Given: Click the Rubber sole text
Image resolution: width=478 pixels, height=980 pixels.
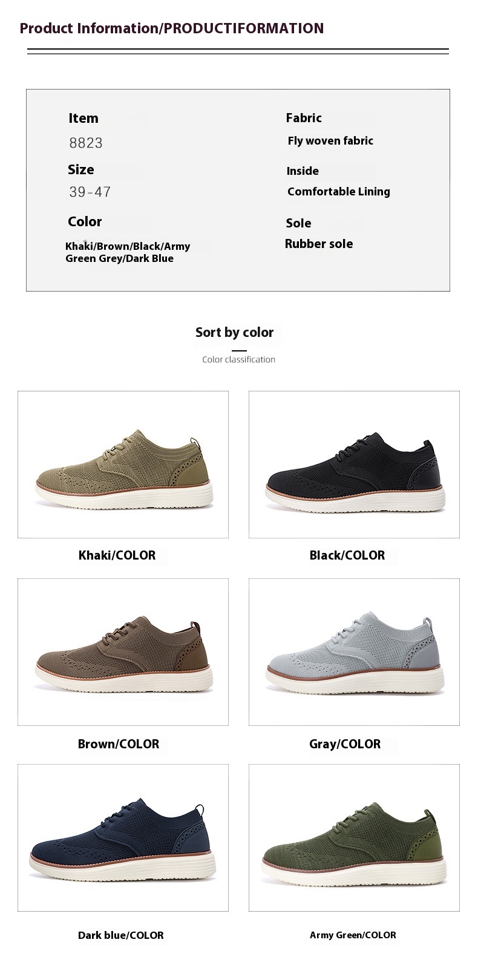Looking at the screenshot, I should click(x=319, y=244).
